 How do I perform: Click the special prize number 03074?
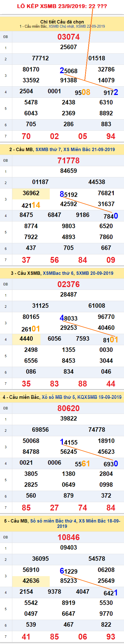(69, 37)
